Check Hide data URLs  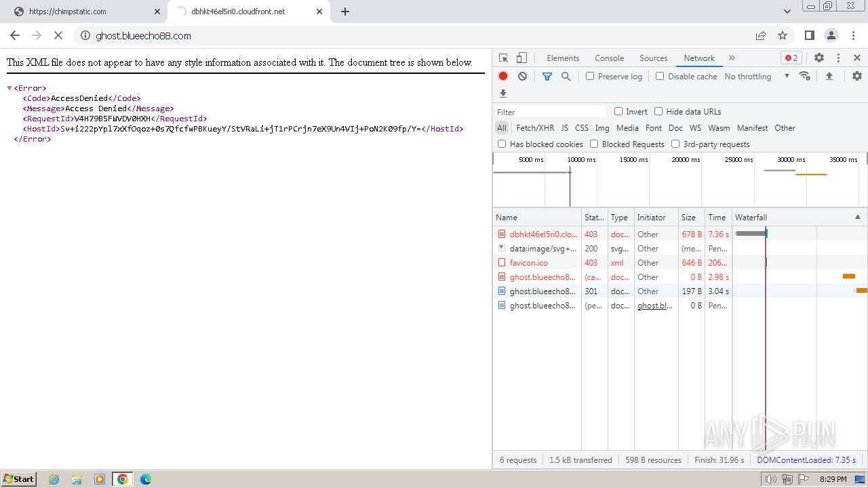tap(658, 111)
